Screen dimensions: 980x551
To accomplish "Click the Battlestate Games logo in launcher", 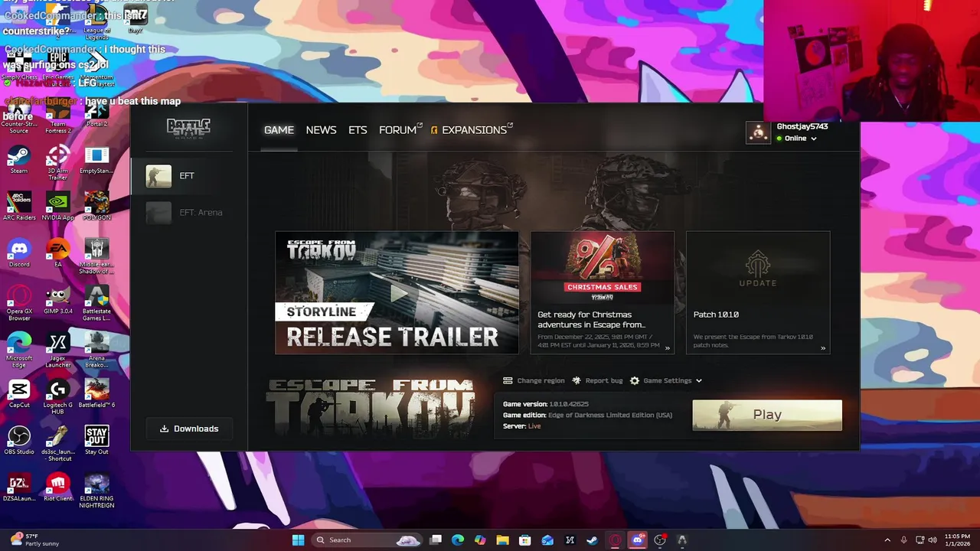I will 188,128.
